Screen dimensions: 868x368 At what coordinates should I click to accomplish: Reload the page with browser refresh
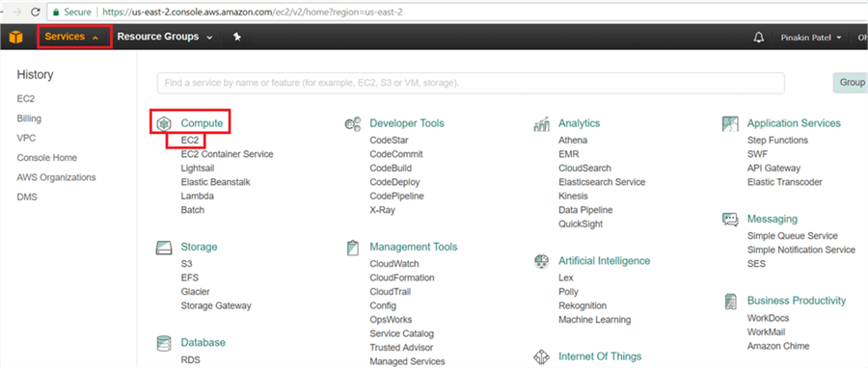tap(35, 12)
